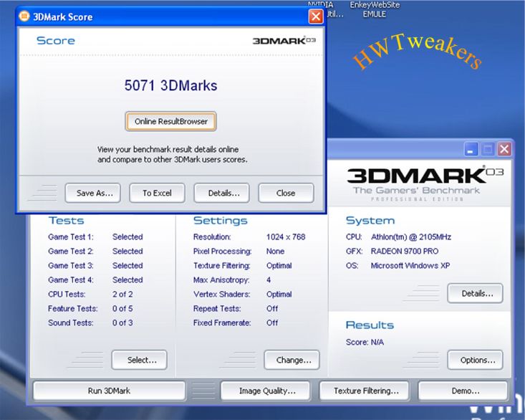Click the 5071 3DMarks score text
This screenshot has height=420, width=525.
tap(170, 85)
